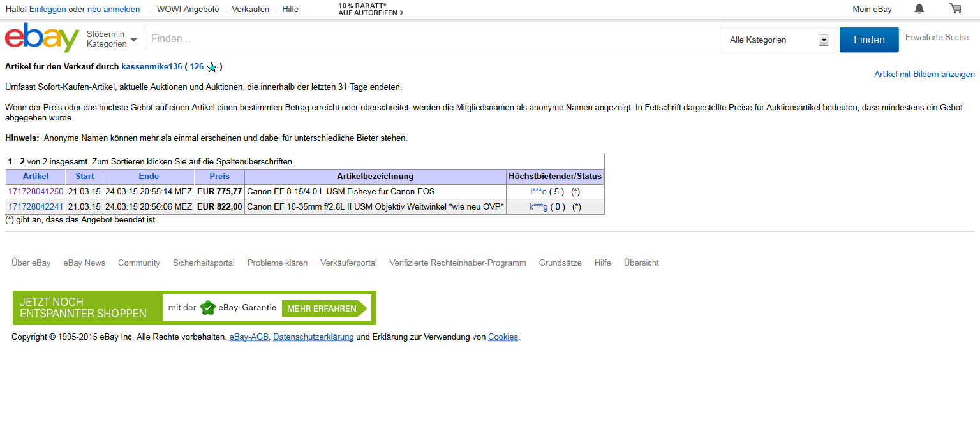Open the notifications bell icon

(919, 9)
